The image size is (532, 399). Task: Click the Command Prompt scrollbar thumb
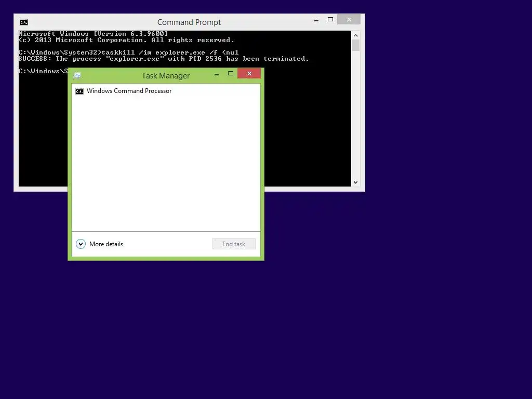pyautogui.click(x=355, y=45)
